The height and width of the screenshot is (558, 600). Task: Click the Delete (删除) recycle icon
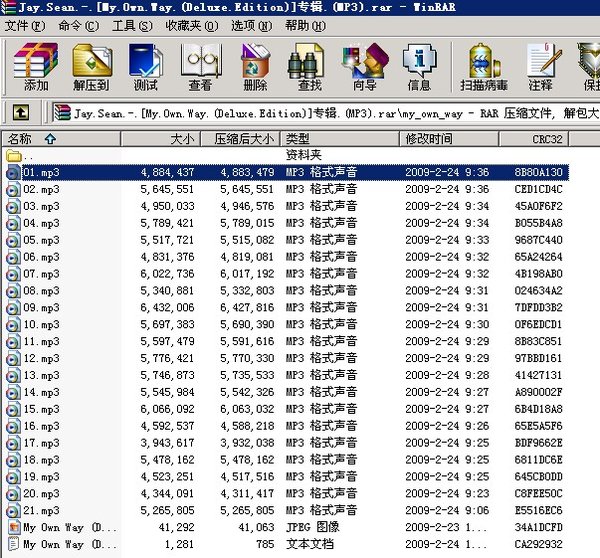(255, 67)
